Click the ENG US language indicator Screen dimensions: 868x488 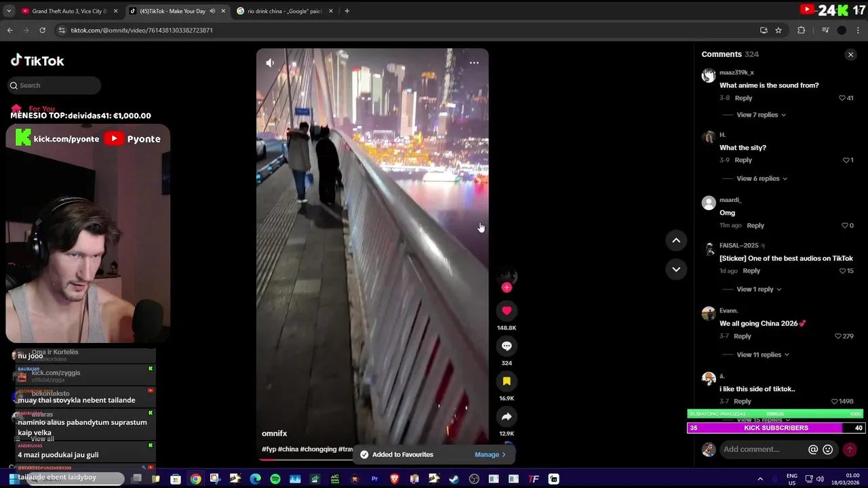coord(791,479)
